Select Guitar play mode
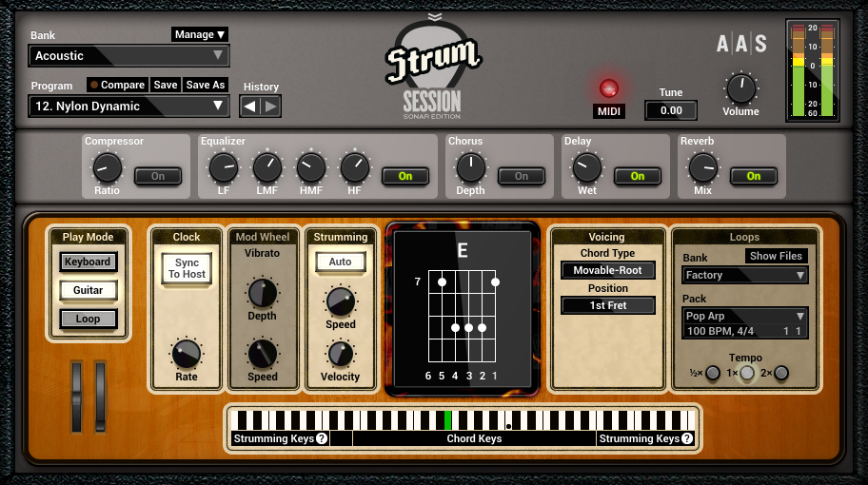 point(88,290)
